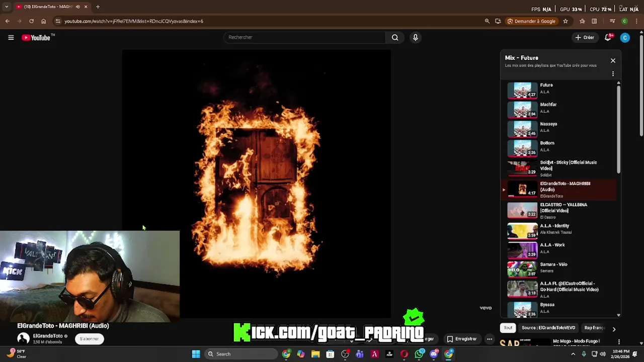
Task: Mute the tab via speaker icon
Action: pos(77,7)
